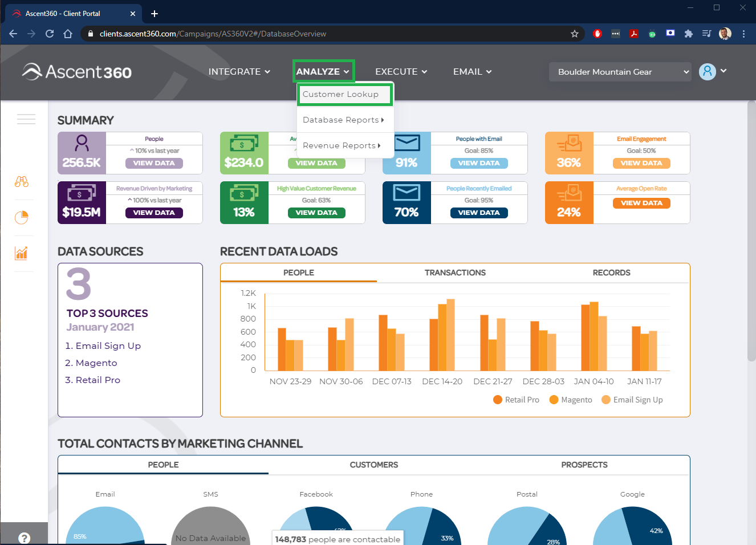The height and width of the screenshot is (545, 756).
Task: View data for the People summary card
Action: pos(154,163)
